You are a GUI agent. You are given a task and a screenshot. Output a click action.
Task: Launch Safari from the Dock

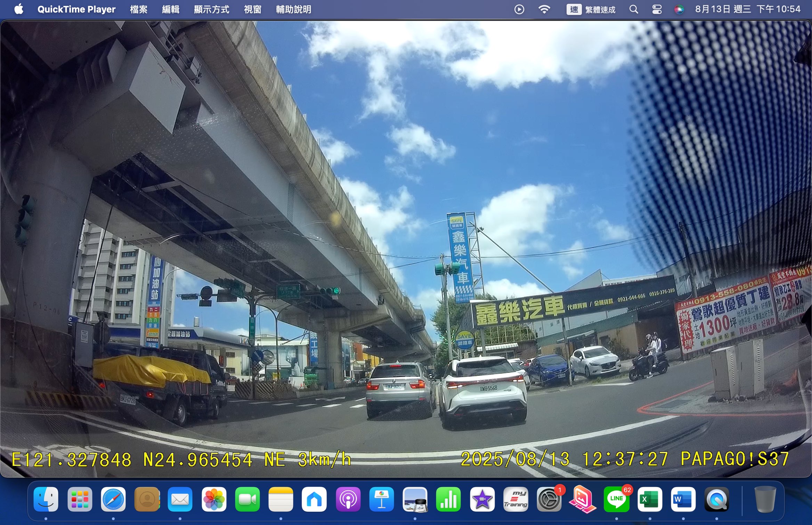pyautogui.click(x=113, y=500)
